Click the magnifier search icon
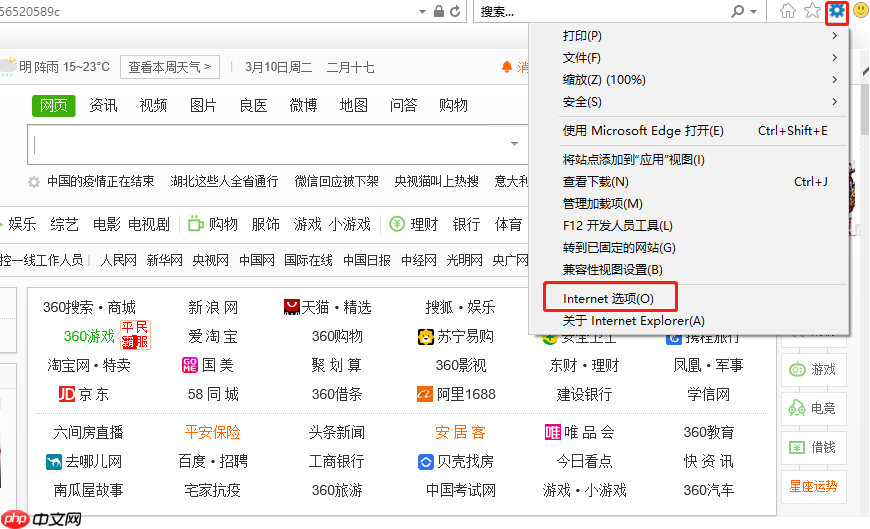The height and width of the screenshot is (529, 870). tap(737, 11)
